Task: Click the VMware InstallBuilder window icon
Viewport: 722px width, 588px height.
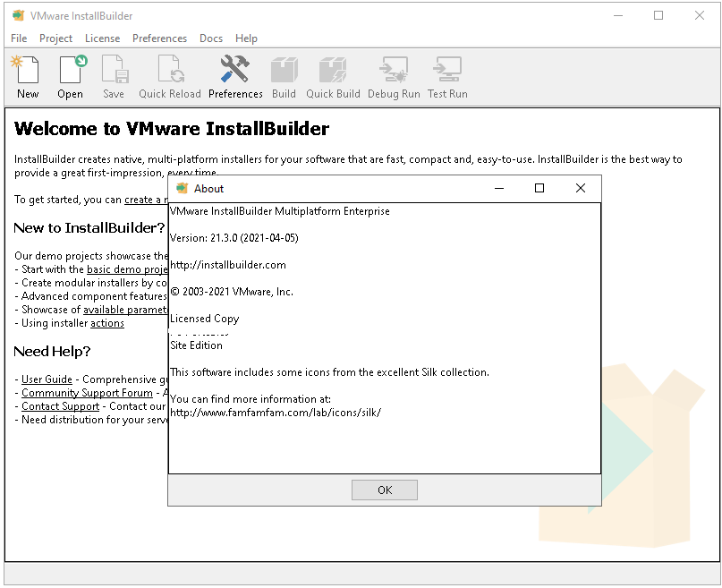Action: [x=18, y=15]
